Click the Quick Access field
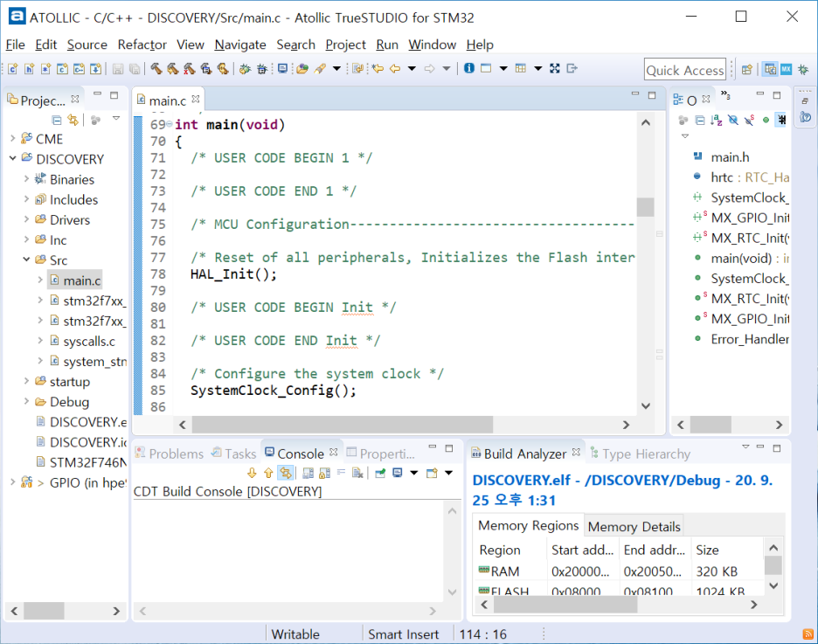Viewport: 818px width, 644px height. click(x=685, y=70)
